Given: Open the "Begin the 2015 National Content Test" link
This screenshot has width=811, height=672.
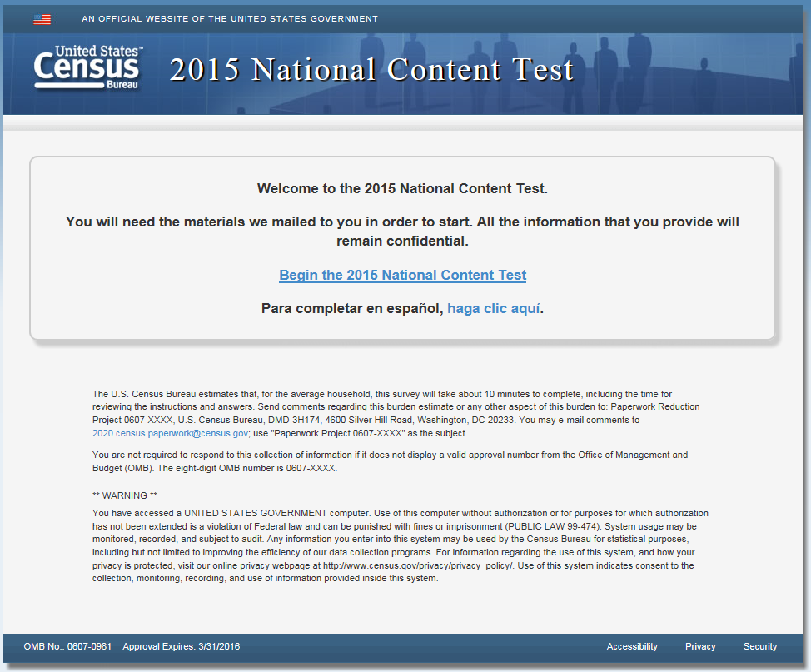Looking at the screenshot, I should 402,276.
